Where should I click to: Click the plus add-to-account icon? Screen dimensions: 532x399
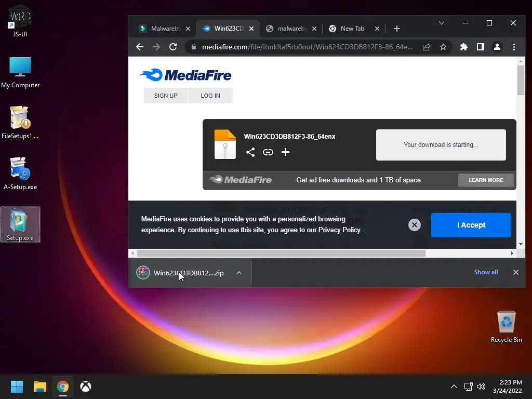point(285,152)
